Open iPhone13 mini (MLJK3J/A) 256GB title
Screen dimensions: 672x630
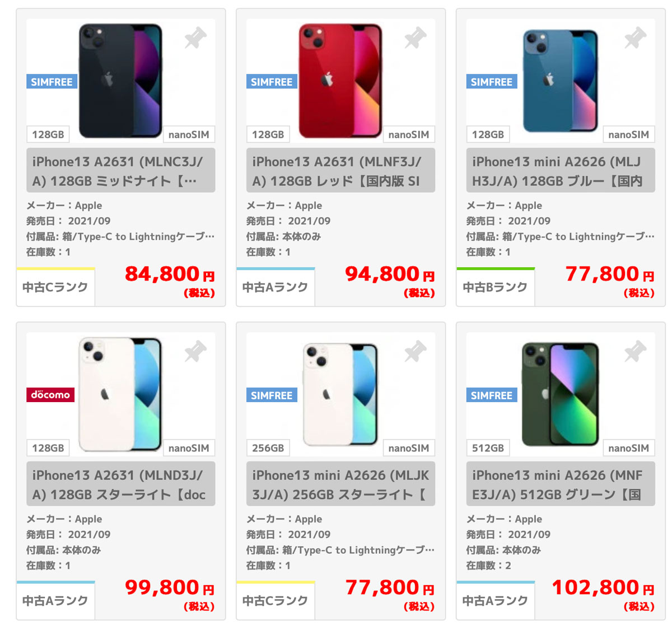tap(340, 484)
